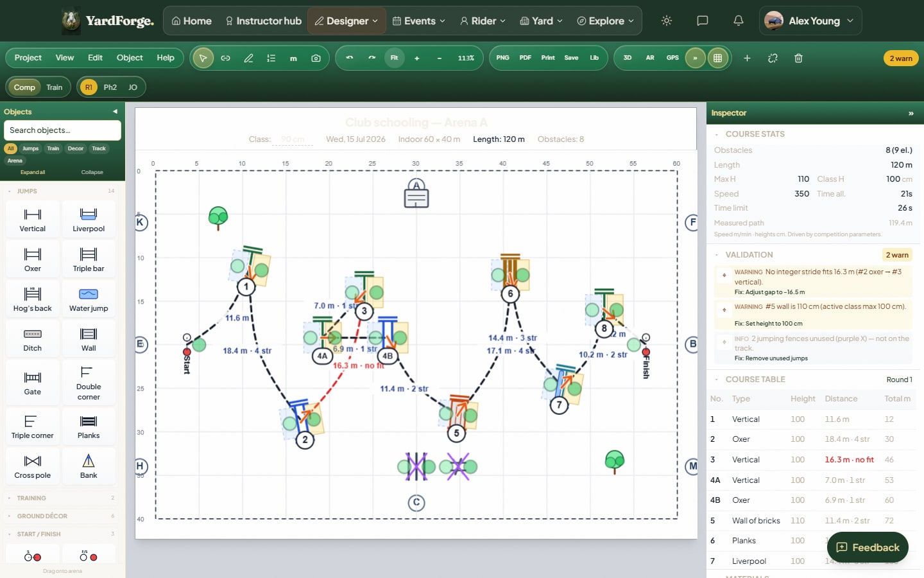Open the Yard dropdown menu
Viewport: 924px width, 578px height.
(x=541, y=21)
